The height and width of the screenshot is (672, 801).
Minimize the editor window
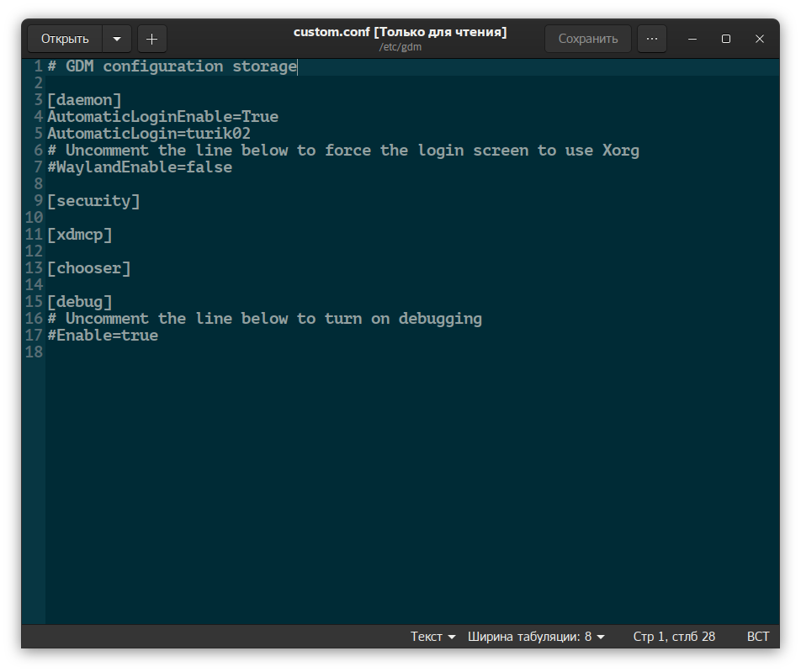click(692, 39)
